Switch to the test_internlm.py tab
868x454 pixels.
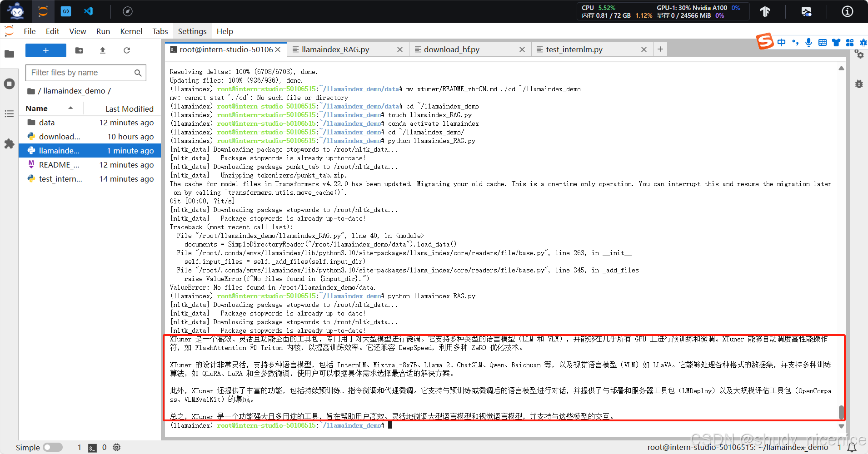coord(574,49)
